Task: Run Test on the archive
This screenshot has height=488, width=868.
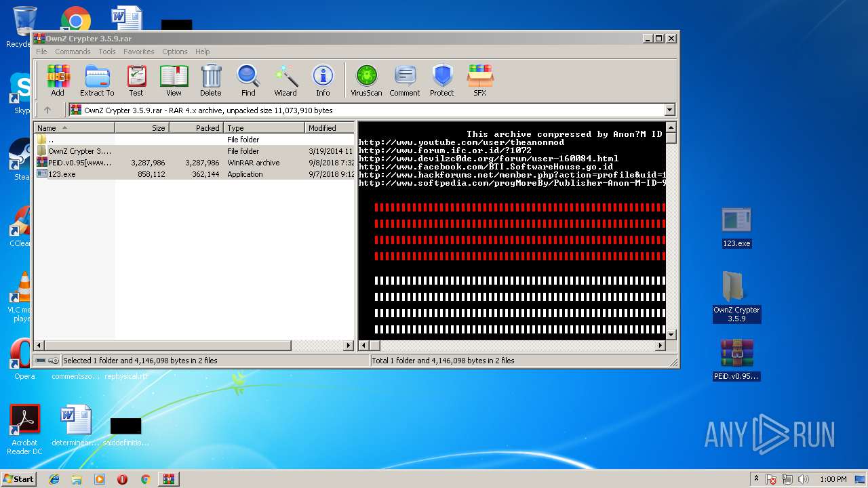Action: [136, 81]
